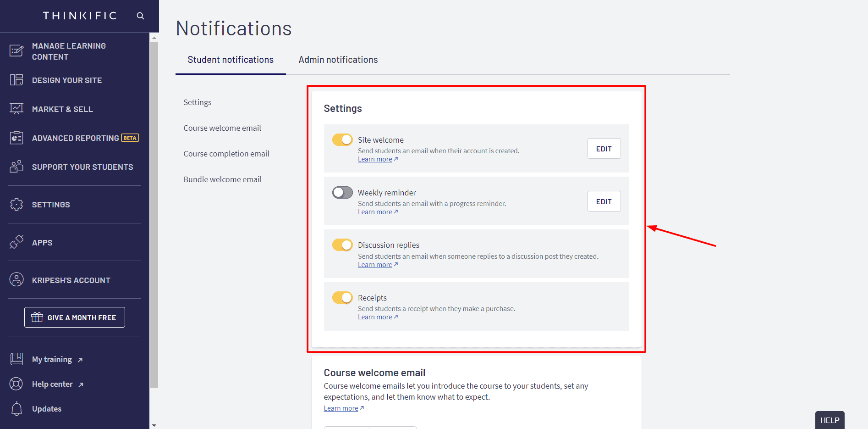Click the Support Your Students people icon
The image size is (868, 429).
tap(16, 167)
